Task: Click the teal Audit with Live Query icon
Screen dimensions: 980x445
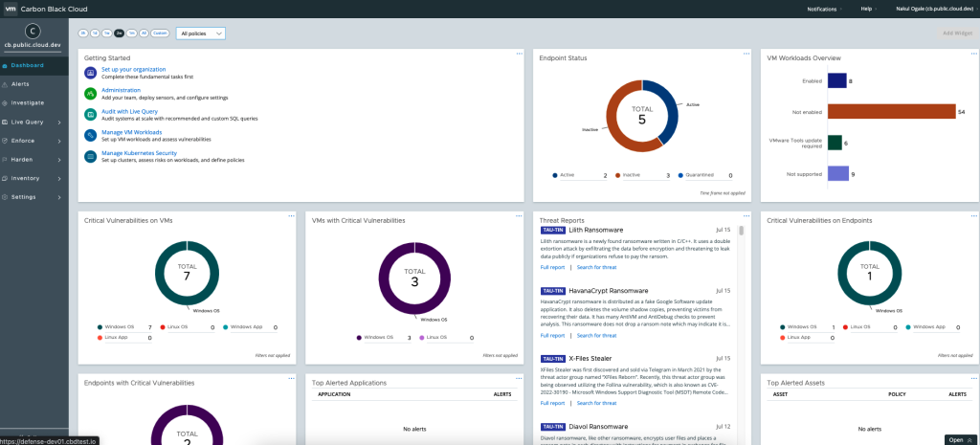Action: click(x=91, y=115)
